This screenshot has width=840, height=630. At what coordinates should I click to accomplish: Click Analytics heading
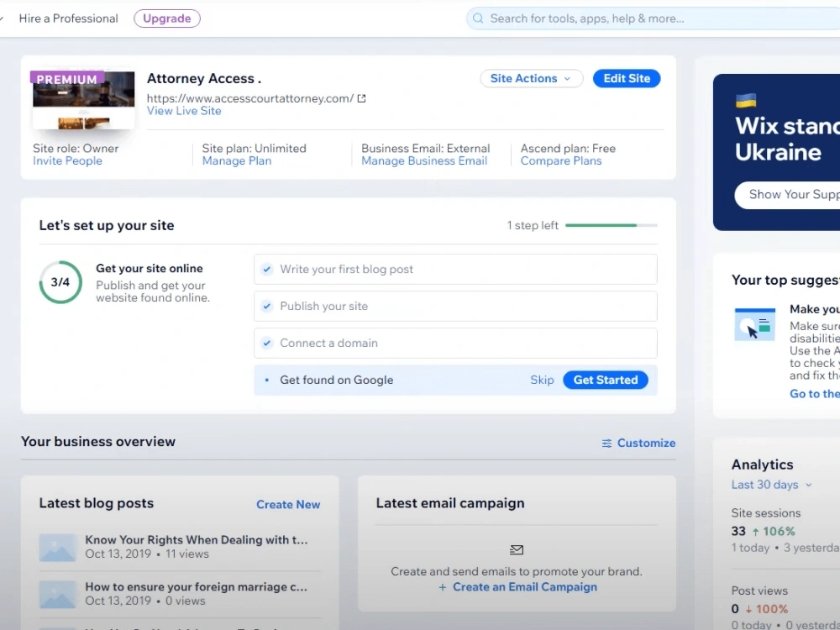pos(763,465)
